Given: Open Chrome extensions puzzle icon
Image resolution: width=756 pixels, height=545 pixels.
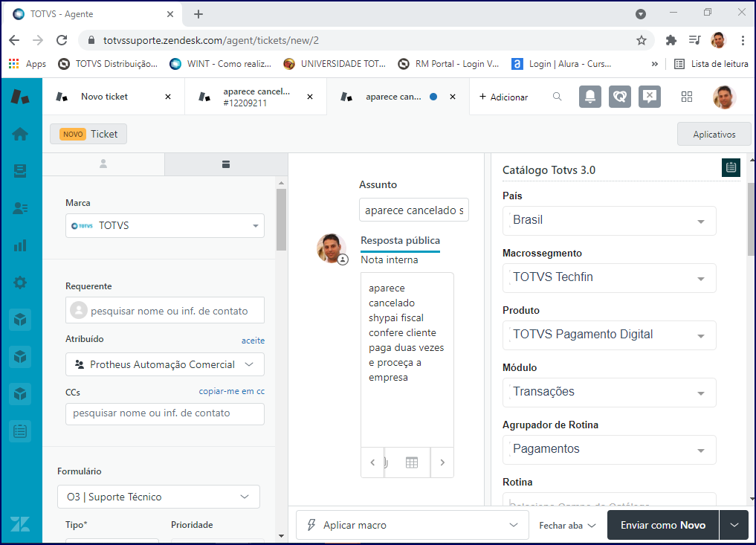Looking at the screenshot, I should (671, 40).
